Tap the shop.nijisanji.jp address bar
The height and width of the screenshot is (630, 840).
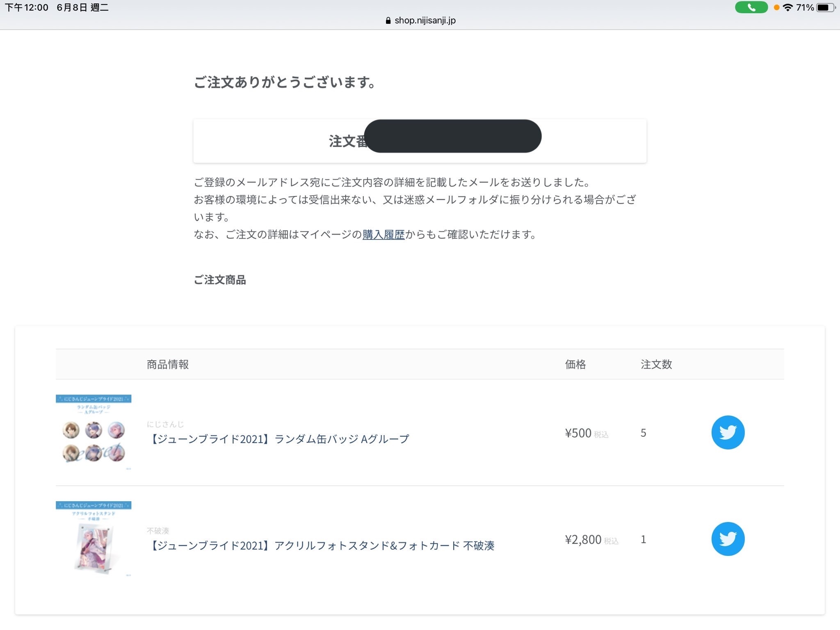click(x=420, y=21)
